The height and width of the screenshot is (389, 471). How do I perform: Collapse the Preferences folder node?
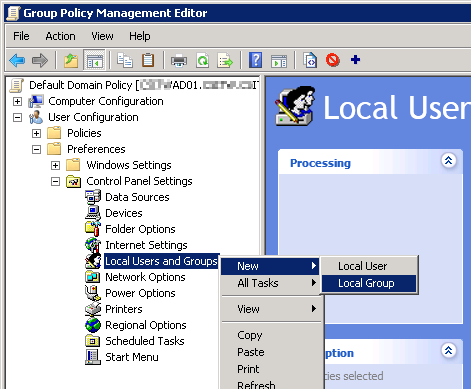pyautogui.click(x=36, y=149)
